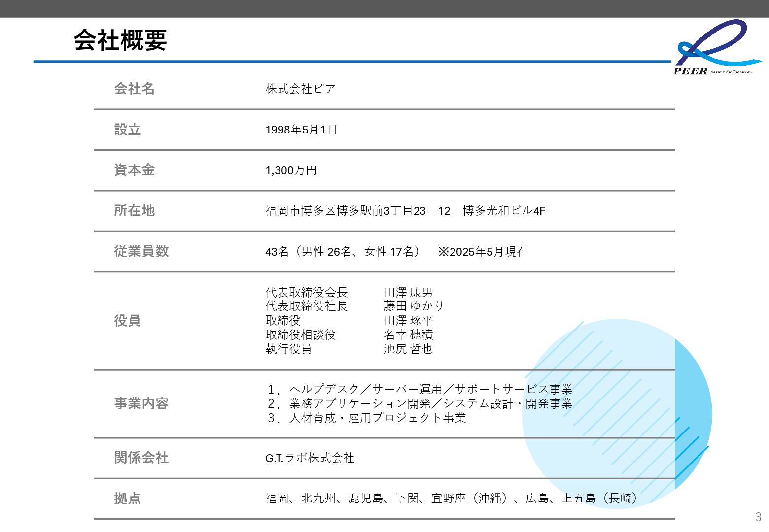Select the address starting with 福岡市博多区
769x532 pixels.
click(x=405, y=211)
